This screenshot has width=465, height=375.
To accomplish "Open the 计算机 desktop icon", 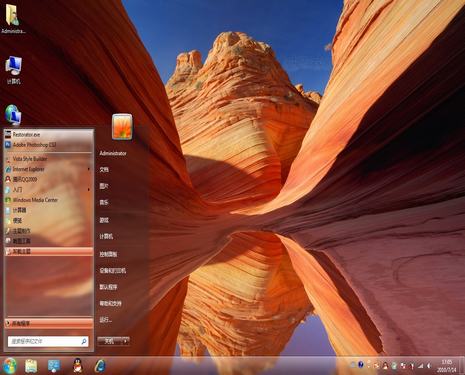I will 13,70.
